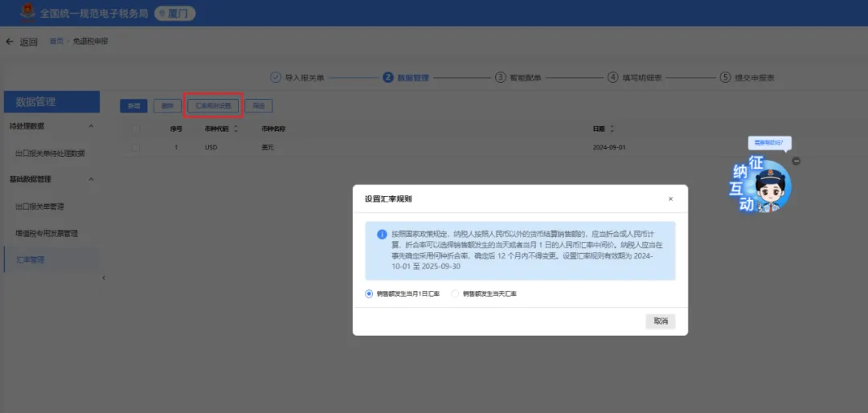
Task: Click the 2024-09-01 date cell
Action: [x=608, y=148]
